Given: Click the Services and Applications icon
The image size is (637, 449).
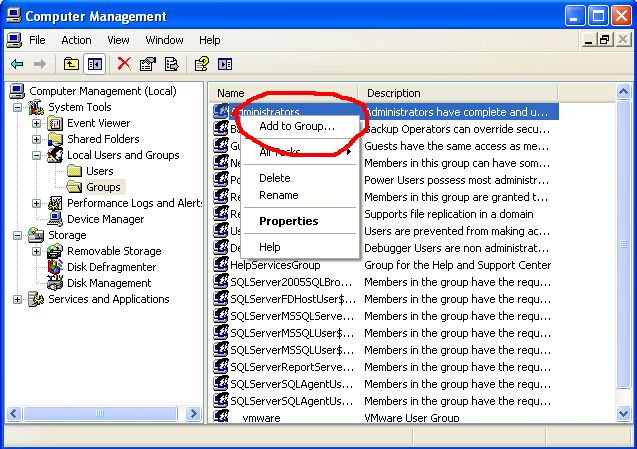Looking at the screenshot, I should pos(36,299).
